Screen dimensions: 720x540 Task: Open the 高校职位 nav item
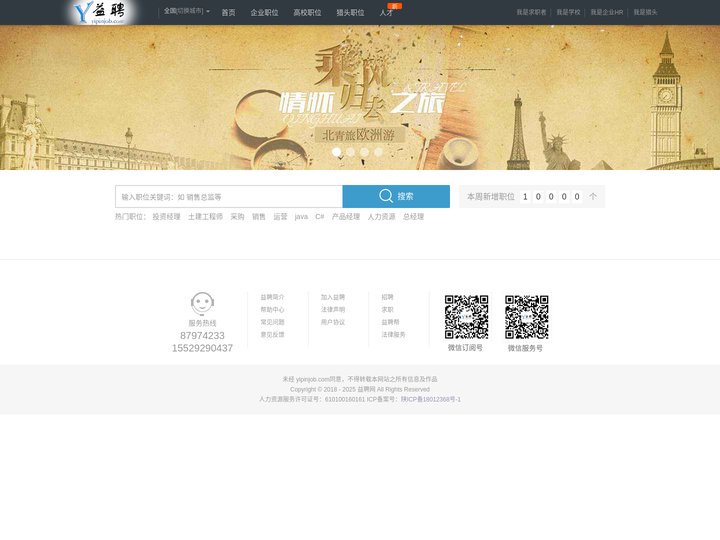pyautogui.click(x=307, y=12)
